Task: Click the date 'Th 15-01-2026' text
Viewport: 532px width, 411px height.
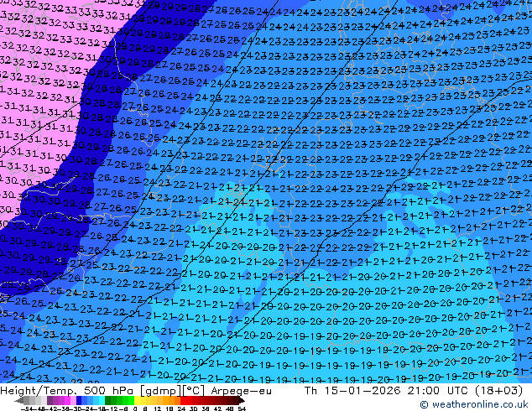Action: pos(352,391)
